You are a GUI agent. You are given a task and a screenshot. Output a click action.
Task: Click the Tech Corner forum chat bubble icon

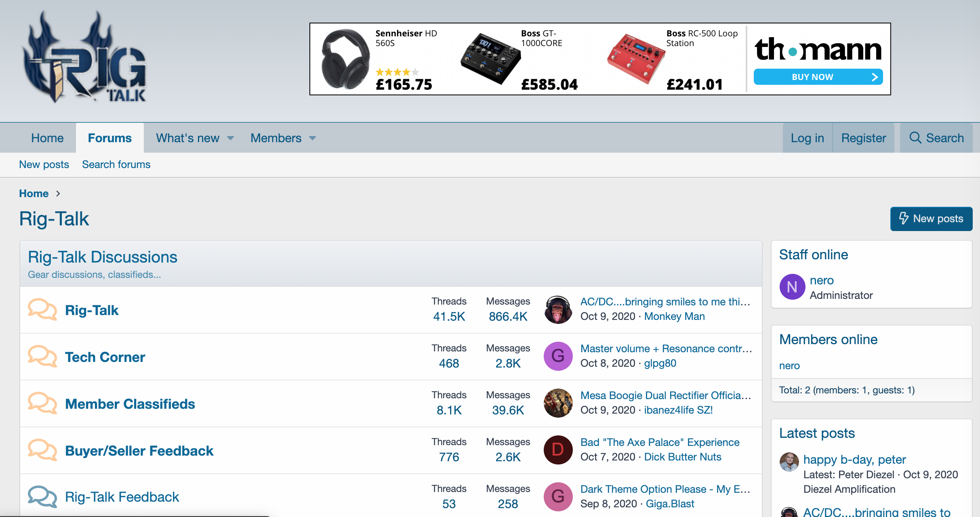click(42, 357)
